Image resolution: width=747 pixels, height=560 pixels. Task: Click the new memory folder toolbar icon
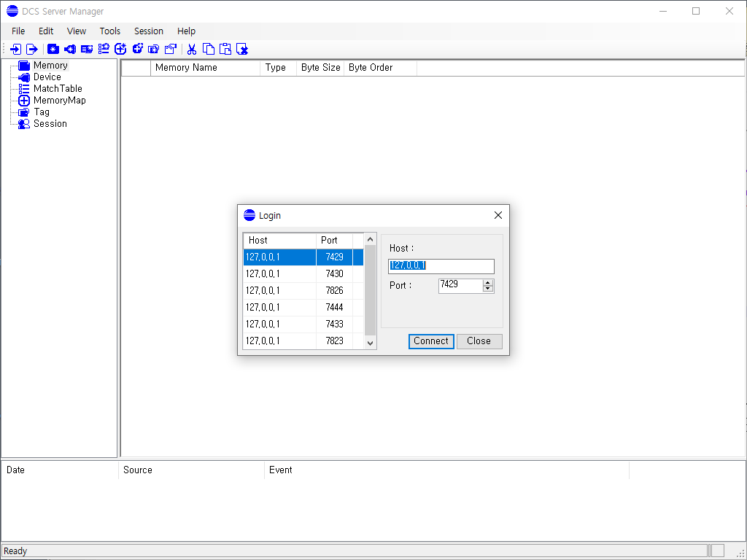(53, 49)
